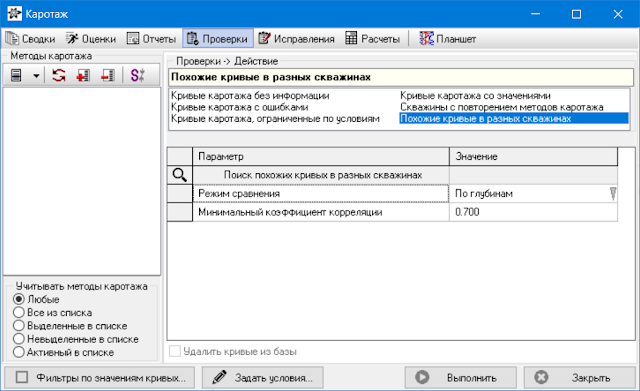Toggle 'Удалить кривые из базы' checkbox
This screenshot has height=391, width=640.
coord(175,351)
